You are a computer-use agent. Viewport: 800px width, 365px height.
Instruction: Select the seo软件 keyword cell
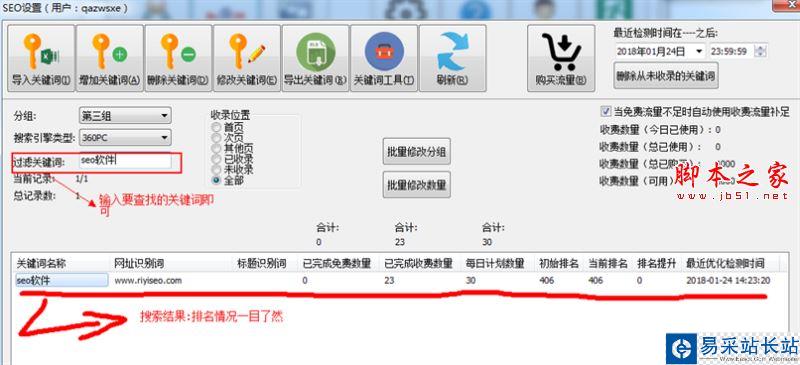coord(62,280)
